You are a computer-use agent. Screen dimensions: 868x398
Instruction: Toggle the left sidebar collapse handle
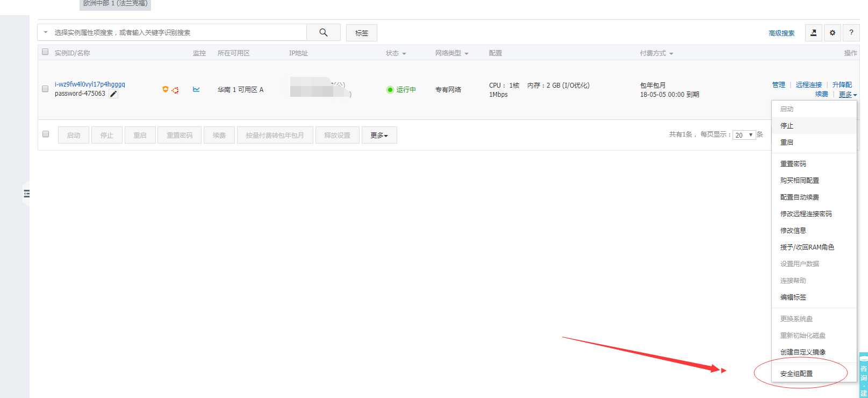click(26, 194)
